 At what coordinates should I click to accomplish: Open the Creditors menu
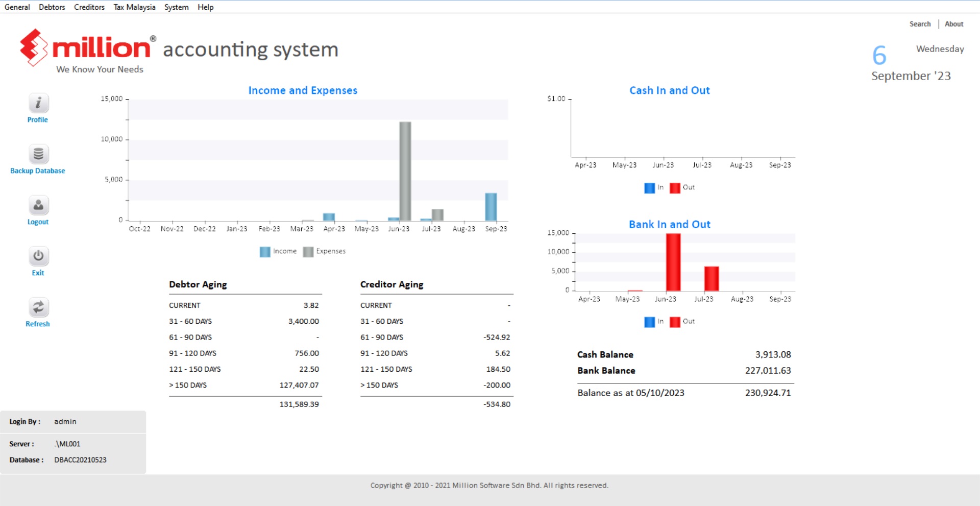(89, 7)
